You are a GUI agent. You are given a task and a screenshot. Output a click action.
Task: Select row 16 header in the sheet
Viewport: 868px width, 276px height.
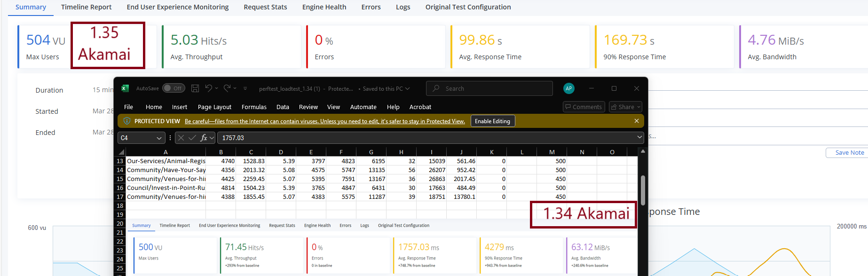point(120,188)
